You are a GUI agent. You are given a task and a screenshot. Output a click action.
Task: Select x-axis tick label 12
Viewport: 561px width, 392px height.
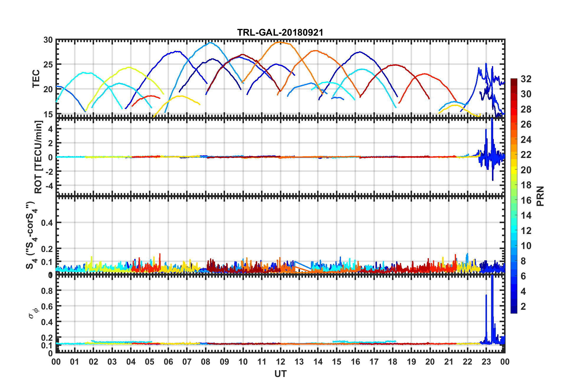[280, 362]
